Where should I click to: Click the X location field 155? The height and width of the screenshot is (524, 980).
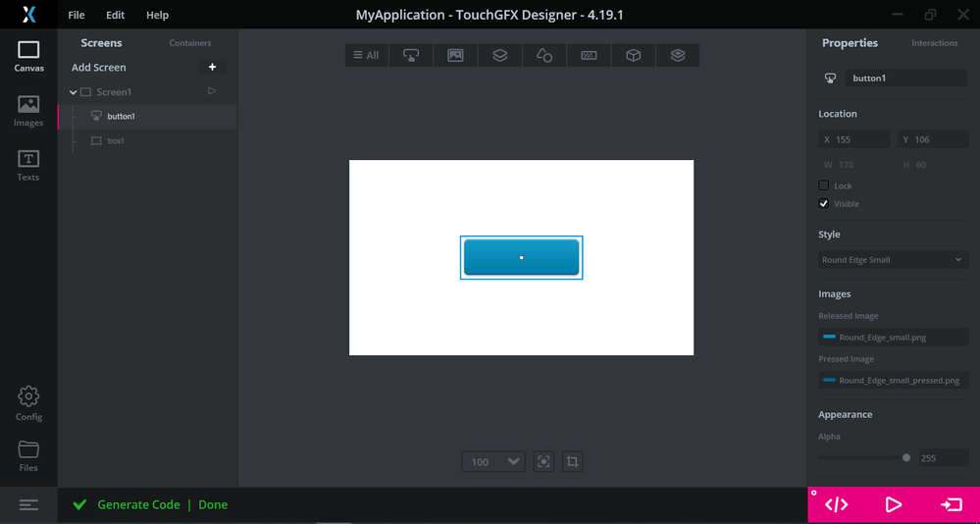pyautogui.click(x=854, y=139)
